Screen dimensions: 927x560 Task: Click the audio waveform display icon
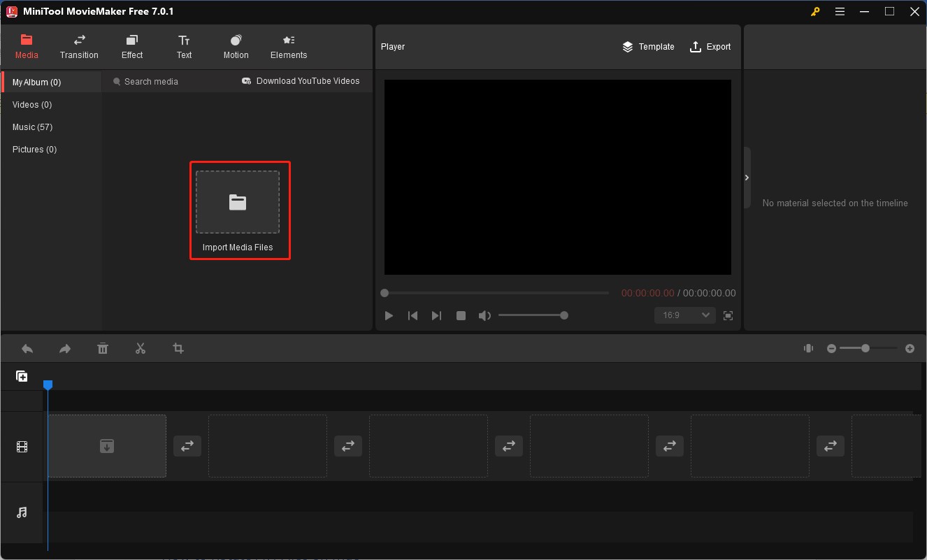click(808, 348)
